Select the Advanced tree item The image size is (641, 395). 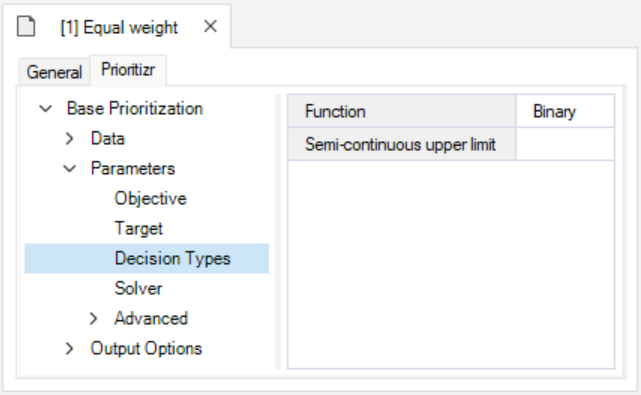(x=151, y=319)
